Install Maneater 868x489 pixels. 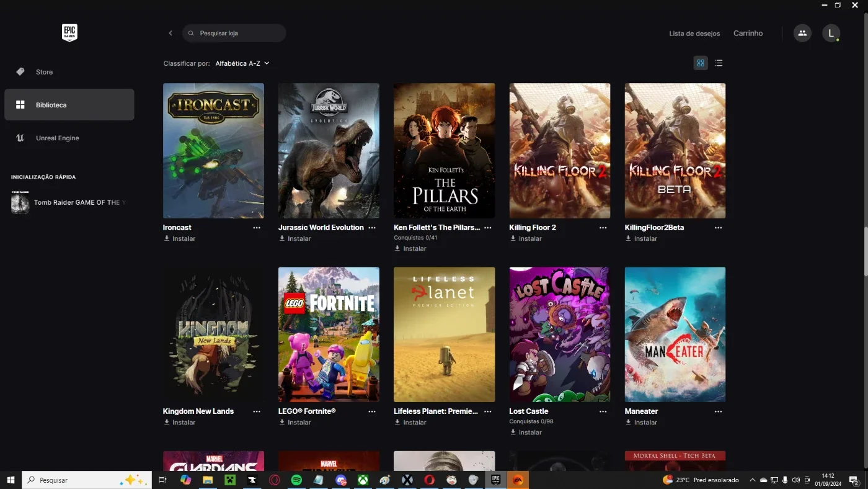tap(641, 422)
